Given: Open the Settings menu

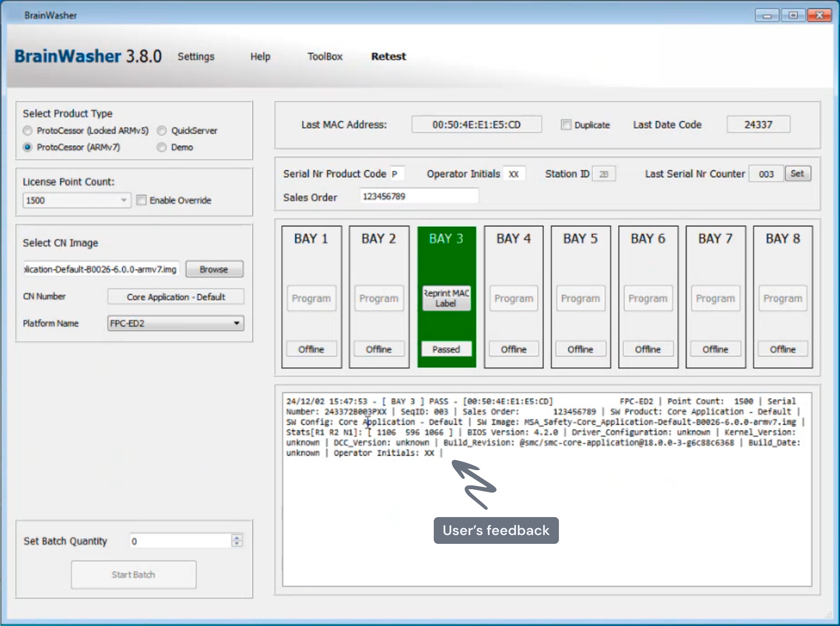Looking at the screenshot, I should tap(196, 56).
